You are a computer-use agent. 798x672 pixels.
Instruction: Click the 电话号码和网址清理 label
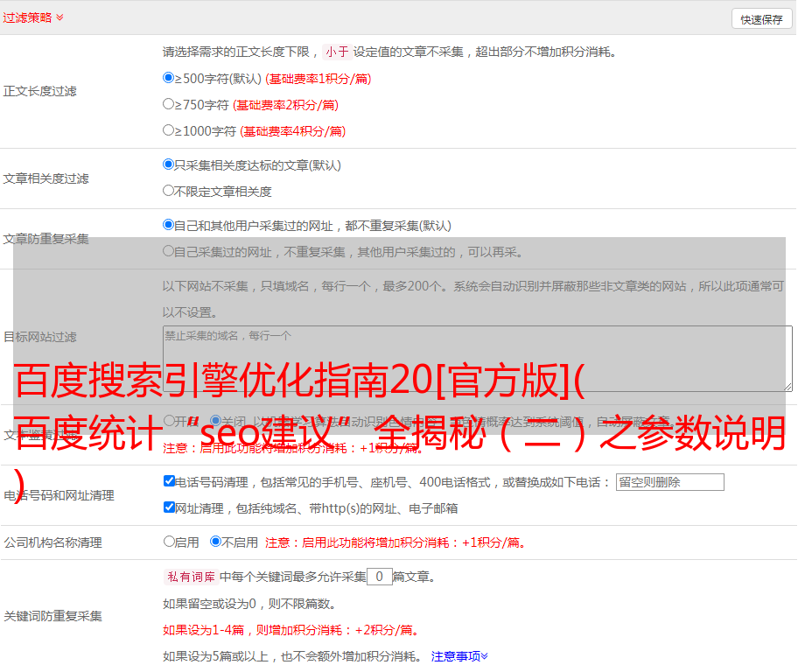tap(59, 495)
